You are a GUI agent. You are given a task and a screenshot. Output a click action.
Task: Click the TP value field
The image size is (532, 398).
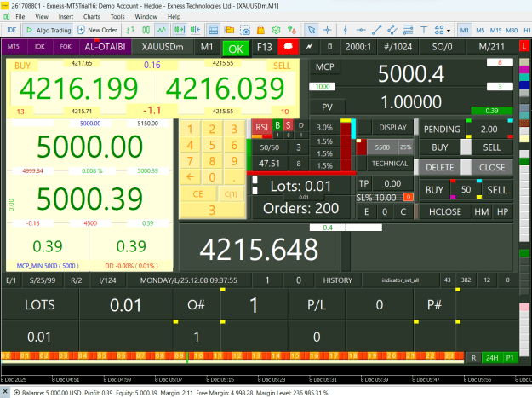click(x=392, y=184)
